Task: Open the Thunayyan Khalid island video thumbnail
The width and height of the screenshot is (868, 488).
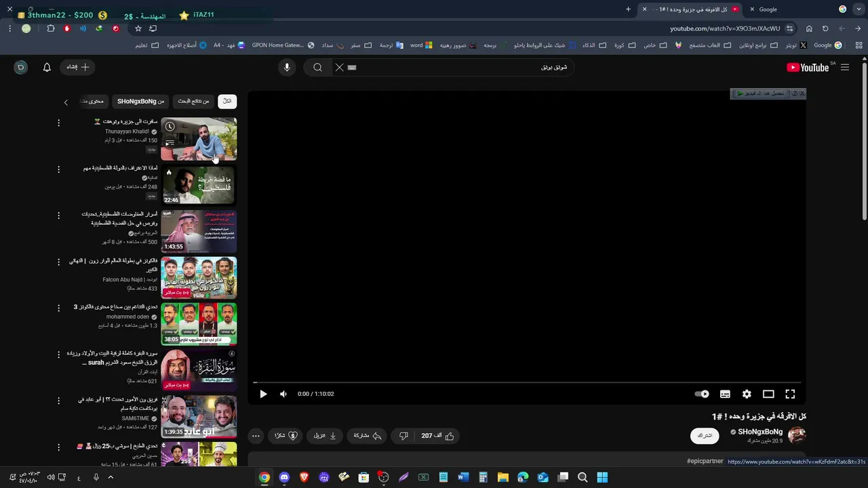Action: click(x=199, y=139)
